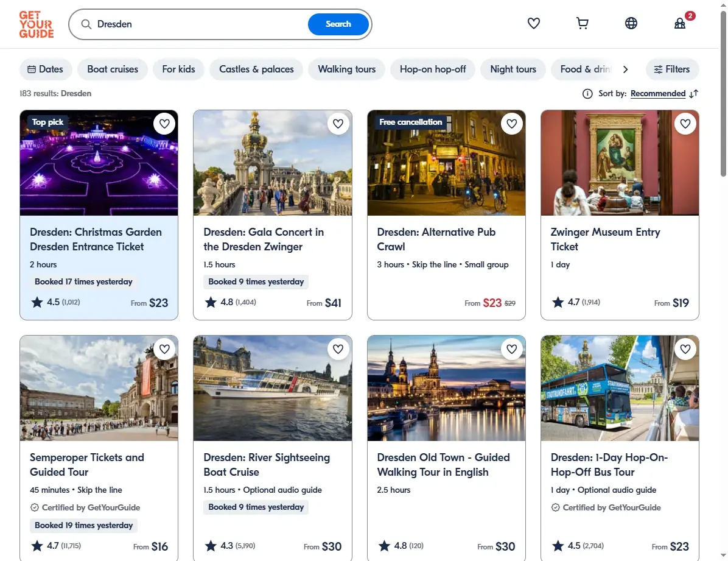Screen dimensions: 728x561
Task: Open Dresden: River Sightseeing Boat Cruise title
Action: pyautogui.click(x=267, y=465)
